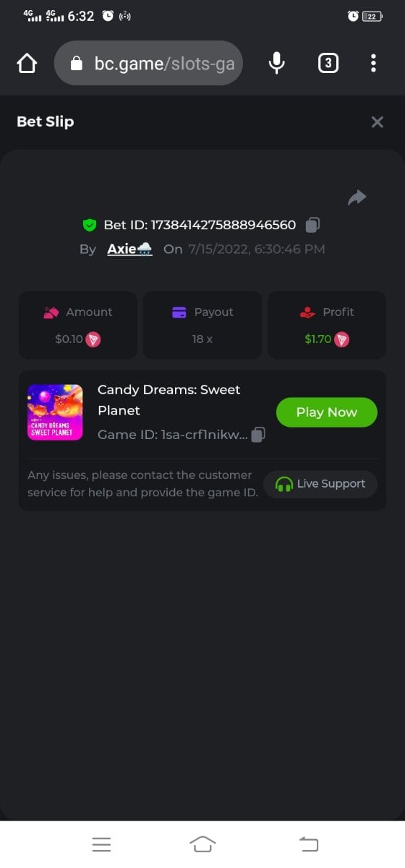Click the green verified shield icon

click(90, 225)
